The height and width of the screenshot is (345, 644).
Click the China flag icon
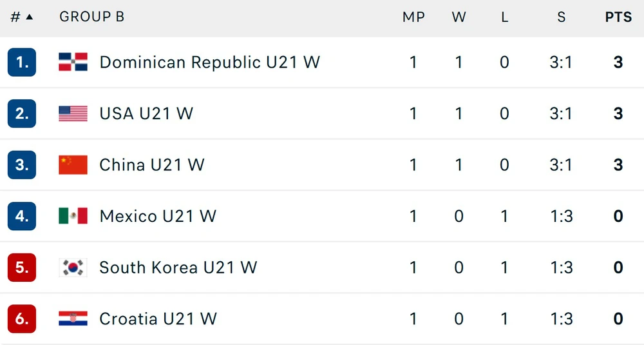click(73, 165)
